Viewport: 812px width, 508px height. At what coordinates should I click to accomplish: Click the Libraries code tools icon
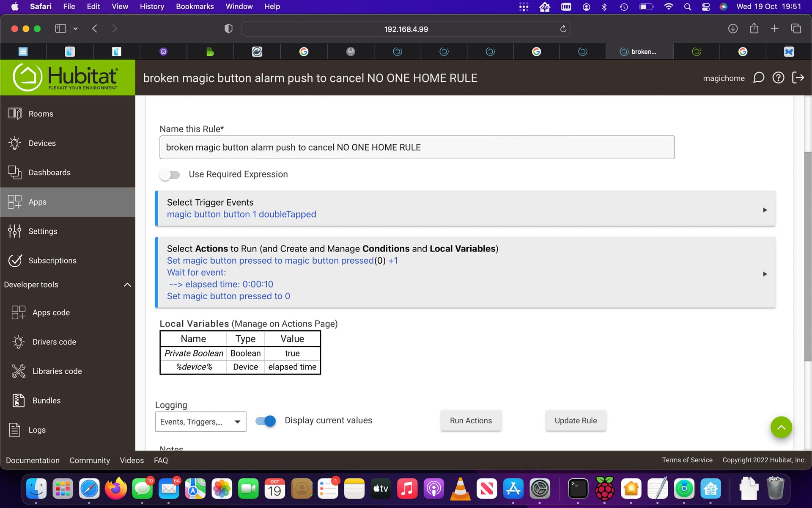click(x=19, y=371)
